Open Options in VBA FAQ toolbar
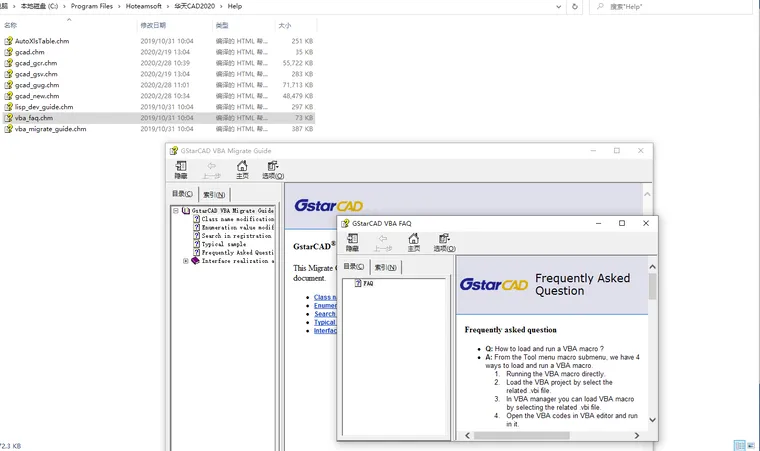 [x=444, y=242]
